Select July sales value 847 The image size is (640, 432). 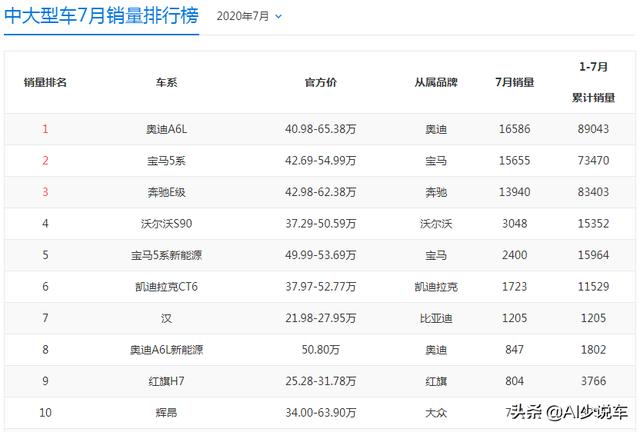tap(514, 350)
